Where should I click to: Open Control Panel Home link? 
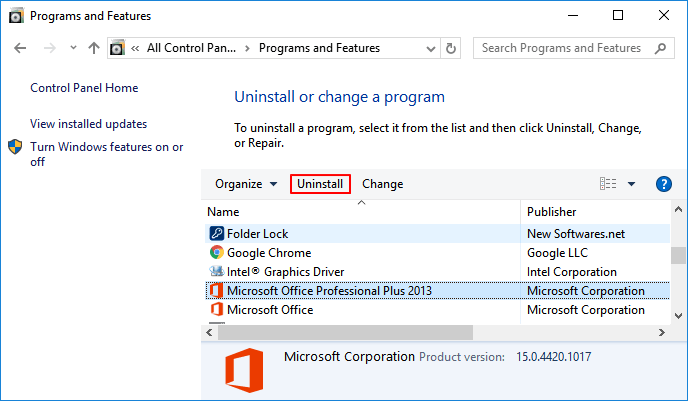tap(84, 88)
